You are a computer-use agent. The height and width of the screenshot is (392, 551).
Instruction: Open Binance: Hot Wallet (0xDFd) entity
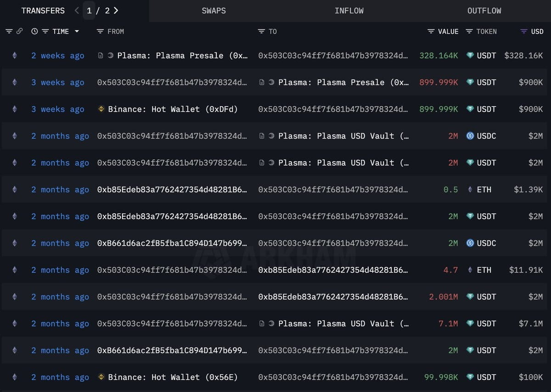[173, 109]
